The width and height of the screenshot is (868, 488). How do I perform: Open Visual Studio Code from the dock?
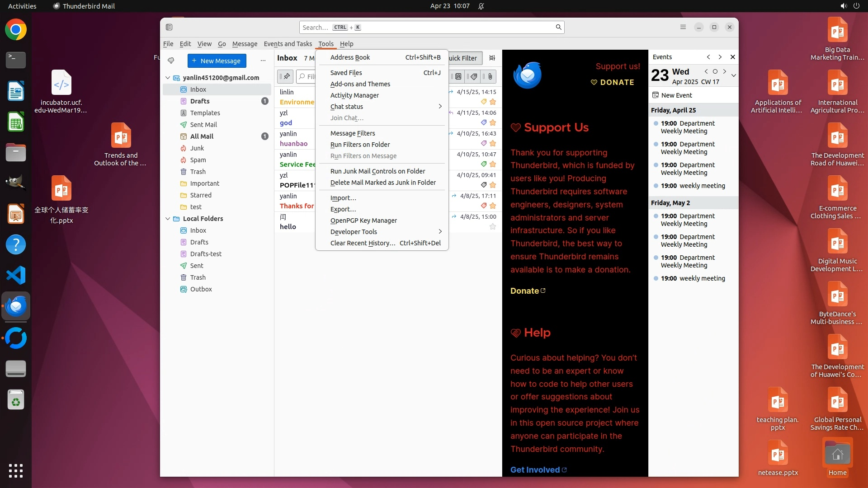(x=16, y=275)
